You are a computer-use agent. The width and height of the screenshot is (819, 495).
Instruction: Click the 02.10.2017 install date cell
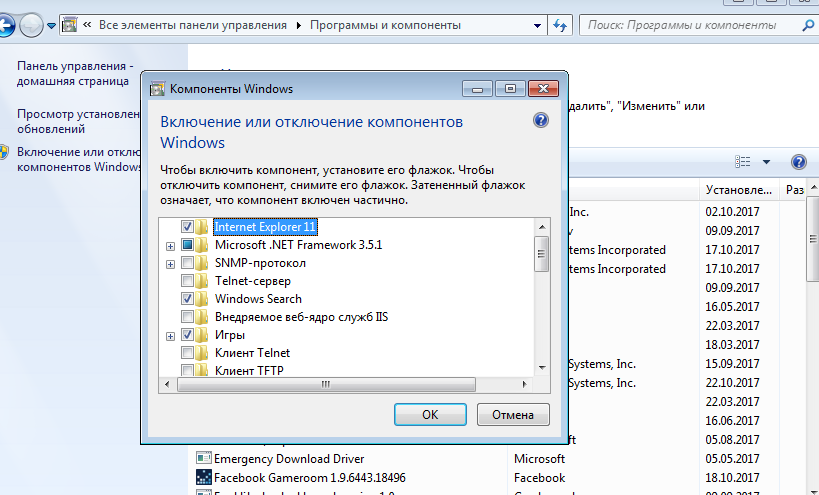(732, 211)
